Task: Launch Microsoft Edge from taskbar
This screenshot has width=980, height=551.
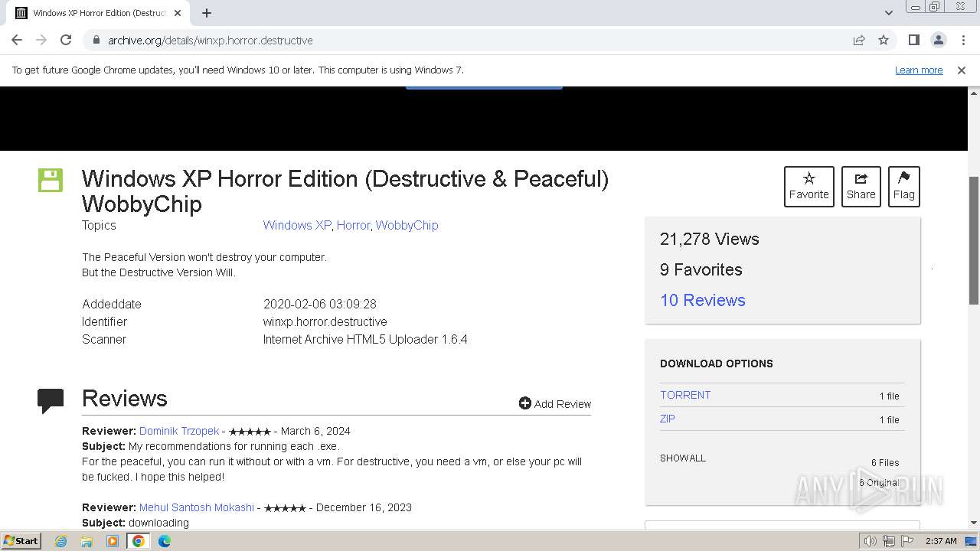Action: (165, 540)
